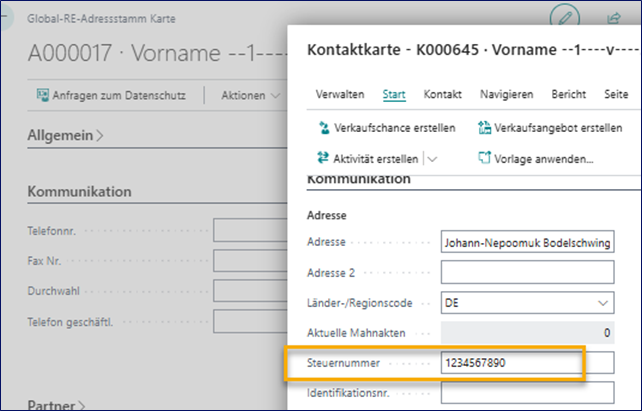Click the Aktuelle Mahnakten value 0
The height and width of the screenshot is (411, 642).
[x=607, y=333]
